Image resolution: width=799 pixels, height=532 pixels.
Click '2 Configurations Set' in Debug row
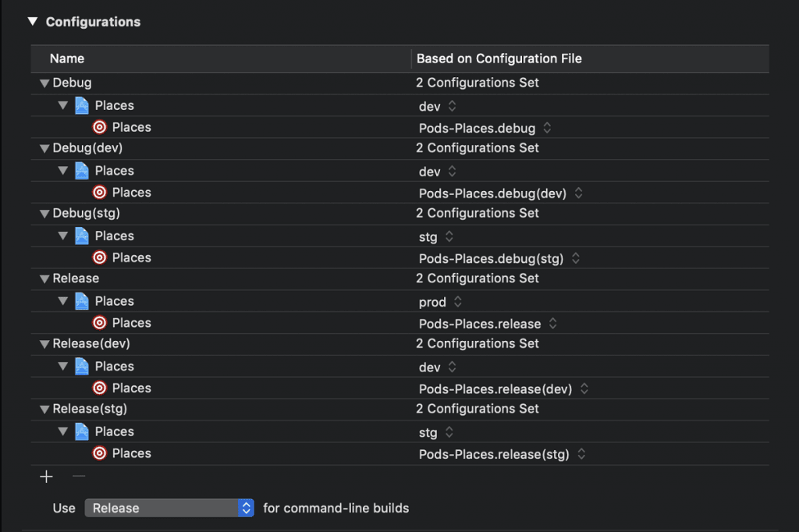(x=478, y=83)
